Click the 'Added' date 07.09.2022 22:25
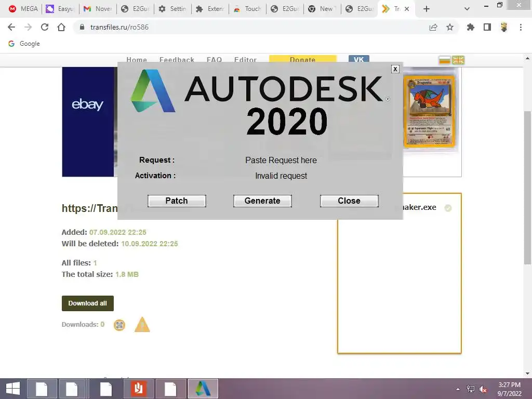The width and height of the screenshot is (532, 399). [x=118, y=232]
